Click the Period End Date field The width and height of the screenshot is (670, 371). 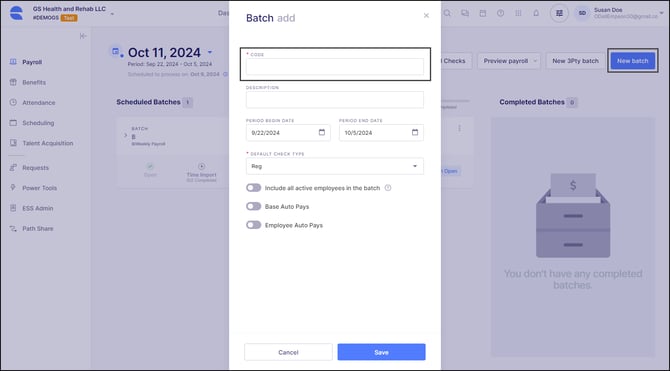(381, 132)
